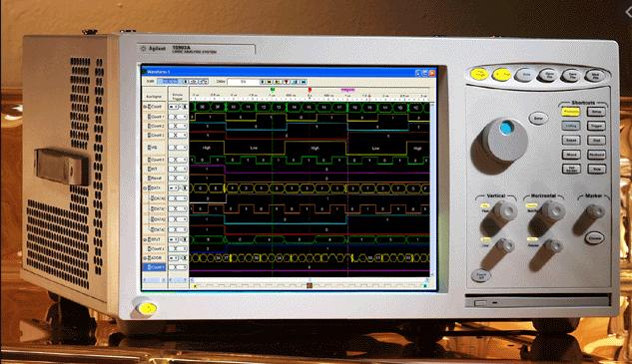Screen dimensions: 632x364
Task: Click first toolbar icon right of the Delay field
Action: tap(263, 82)
